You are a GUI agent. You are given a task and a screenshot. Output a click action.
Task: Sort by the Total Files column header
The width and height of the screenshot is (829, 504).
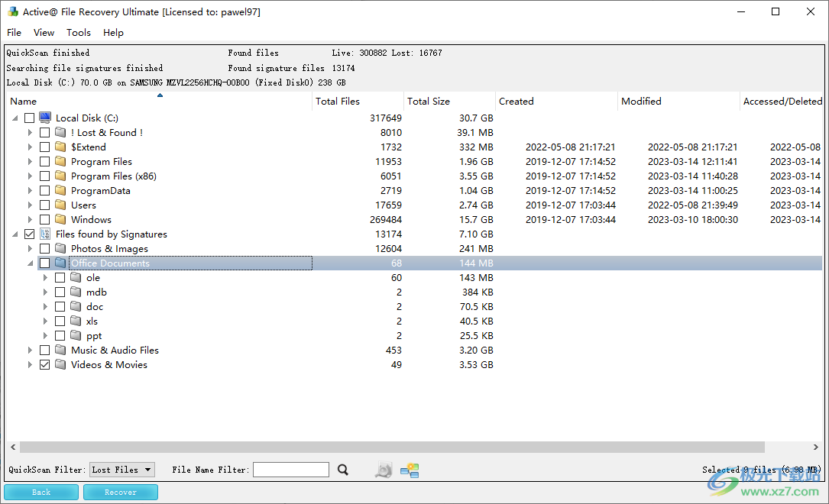358,101
